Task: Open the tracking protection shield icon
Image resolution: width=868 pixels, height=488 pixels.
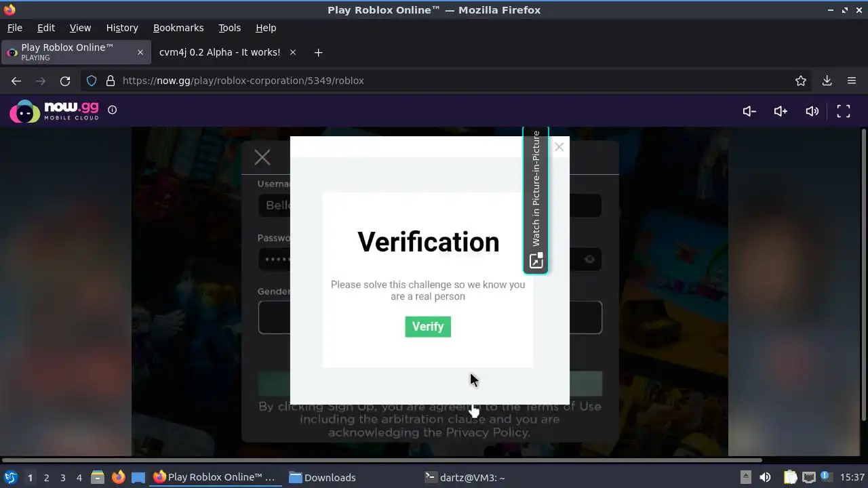Action: [x=92, y=81]
